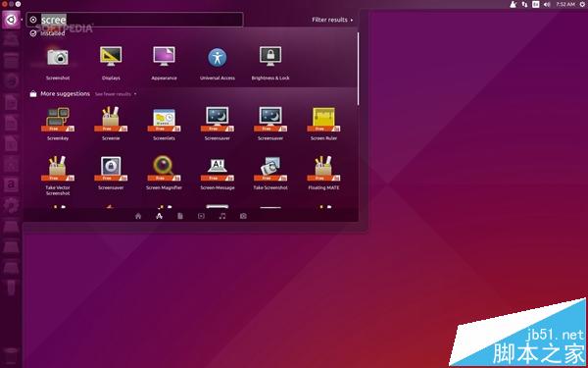Screen dimensions: 588x368
Task: Click the Ubuntu Dash home button
Action: coord(11,20)
